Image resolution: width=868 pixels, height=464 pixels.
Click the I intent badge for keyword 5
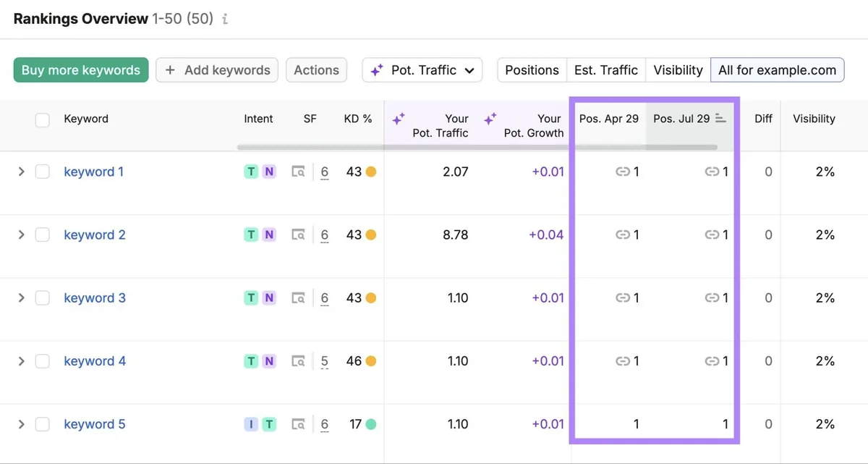click(x=251, y=424)
